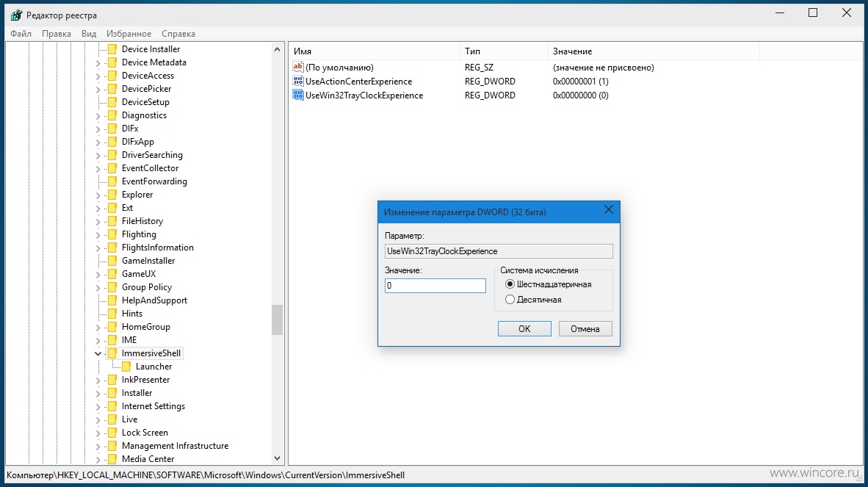Click the DeviceAccess folder icon
Screen dimensions: 868x487
112,75
